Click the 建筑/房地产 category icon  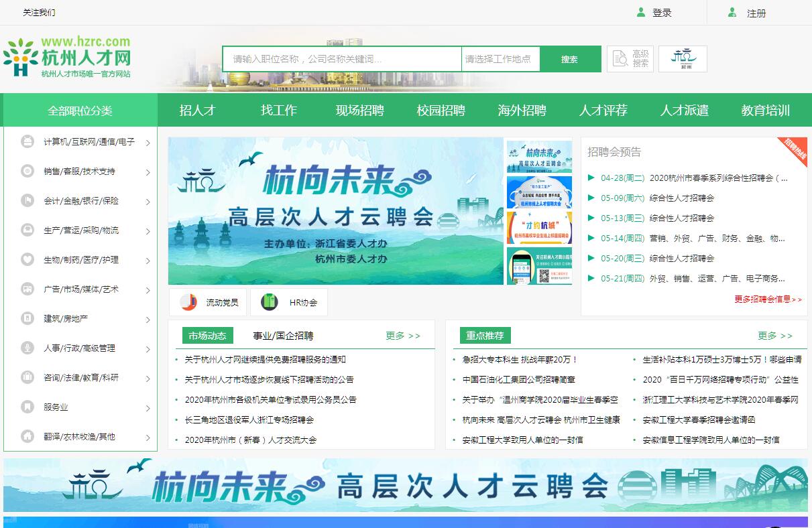[x=27, y=318]
